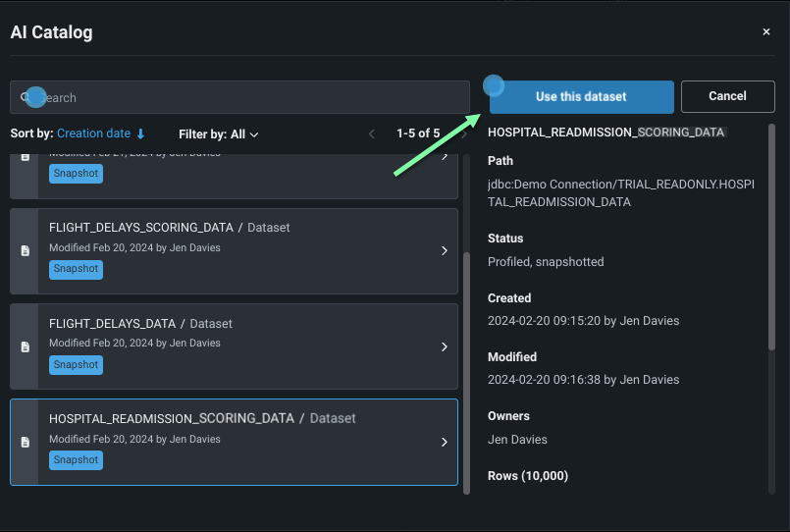
Task: Cancel the dataset selection
Action: click(727, 96)
